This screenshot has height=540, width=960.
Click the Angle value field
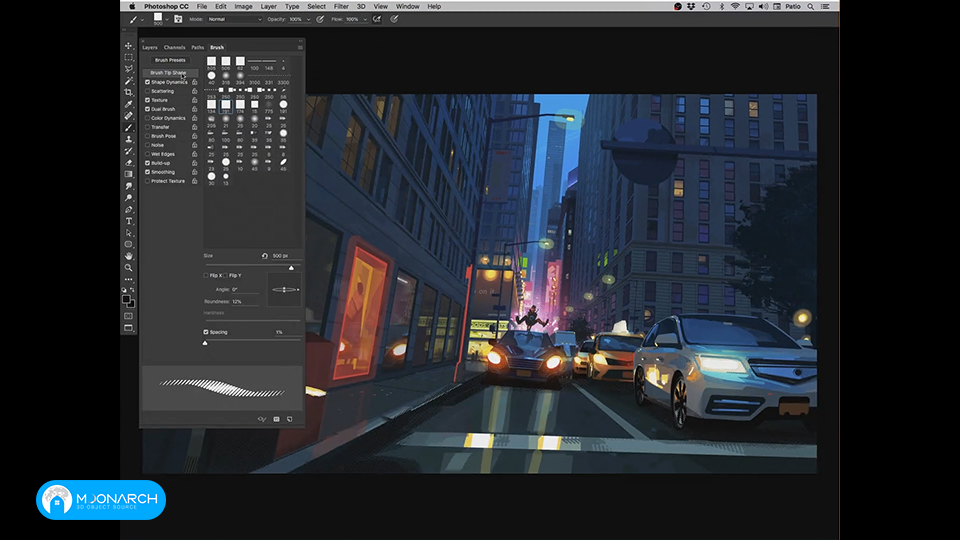[245, 290]
